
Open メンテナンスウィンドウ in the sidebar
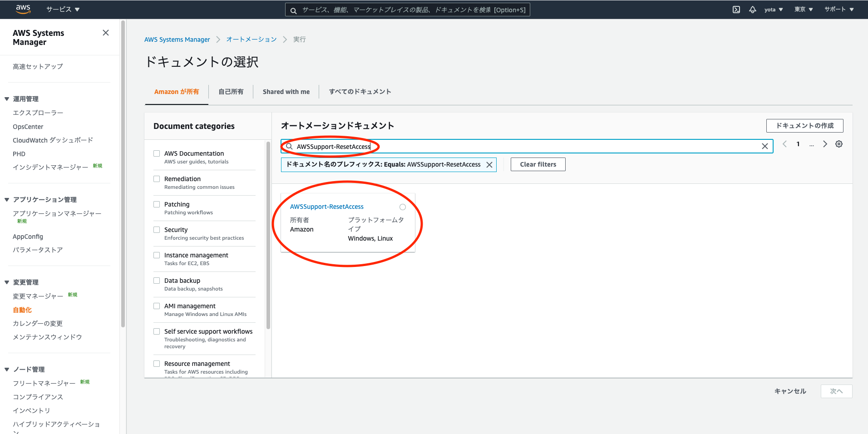pyautogui.click(x=47, y=337)
